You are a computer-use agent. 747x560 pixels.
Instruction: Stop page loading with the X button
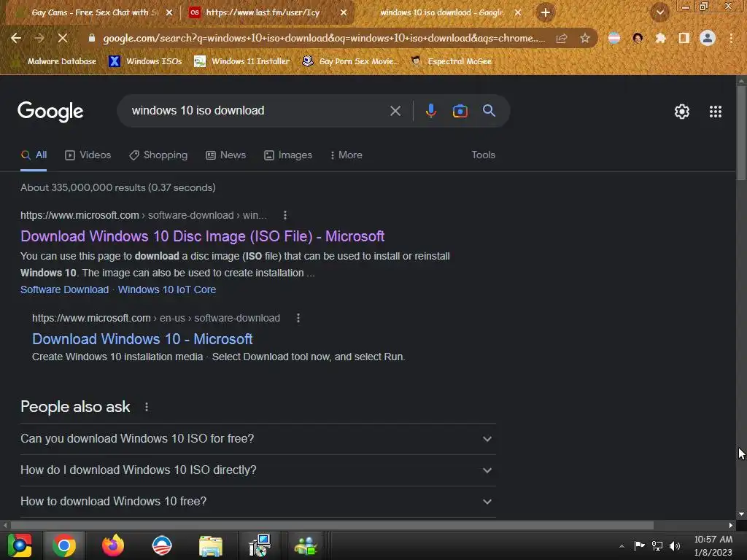pyautogui.click(x=63, y=38)
